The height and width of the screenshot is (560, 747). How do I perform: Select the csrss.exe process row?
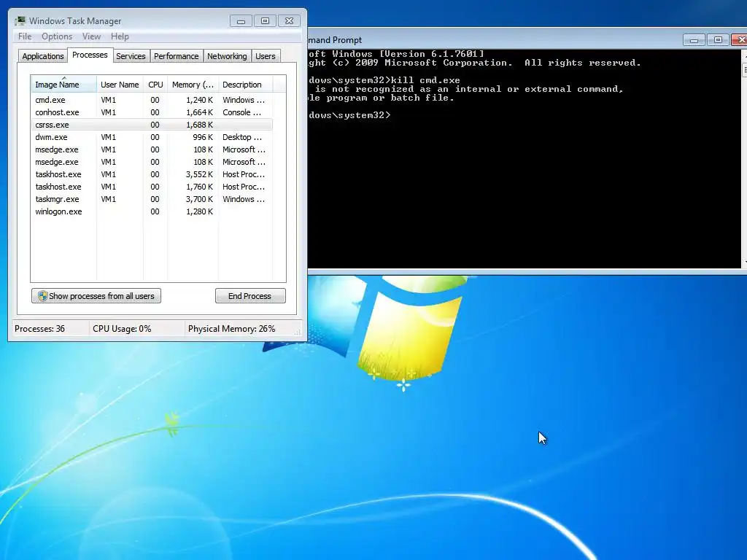click(152, 125)
